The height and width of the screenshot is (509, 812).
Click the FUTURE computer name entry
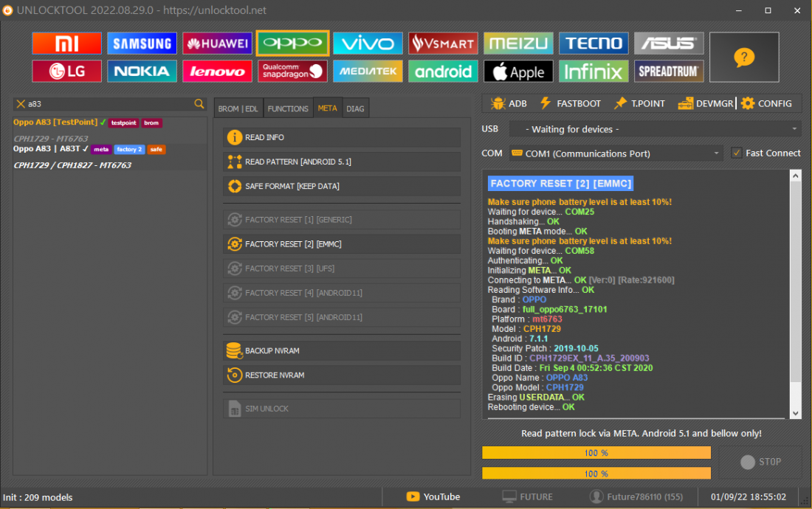pyautogui.click(x=528, y=497)
